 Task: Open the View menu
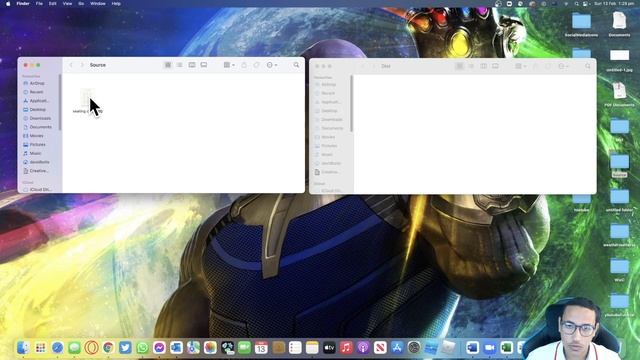67,4
